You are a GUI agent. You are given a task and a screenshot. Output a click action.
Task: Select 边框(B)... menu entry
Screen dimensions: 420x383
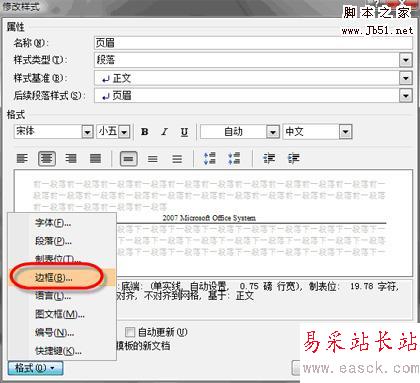62,277
